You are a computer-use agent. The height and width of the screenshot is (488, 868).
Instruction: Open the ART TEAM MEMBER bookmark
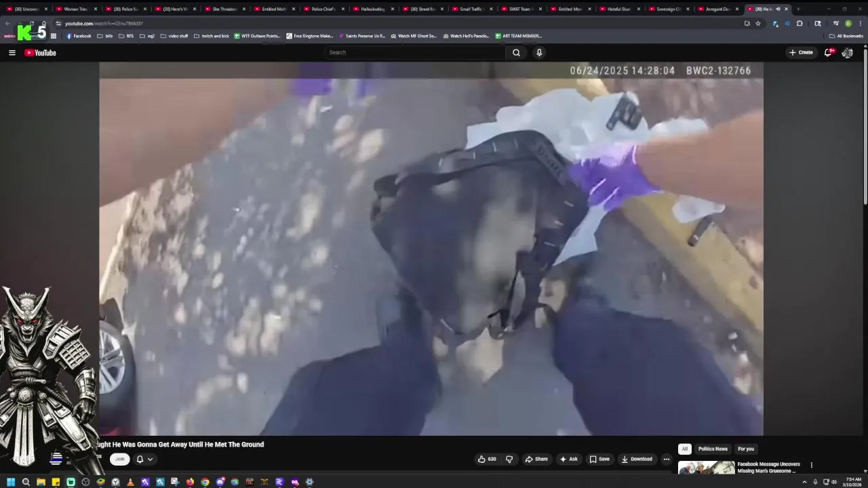519,36
